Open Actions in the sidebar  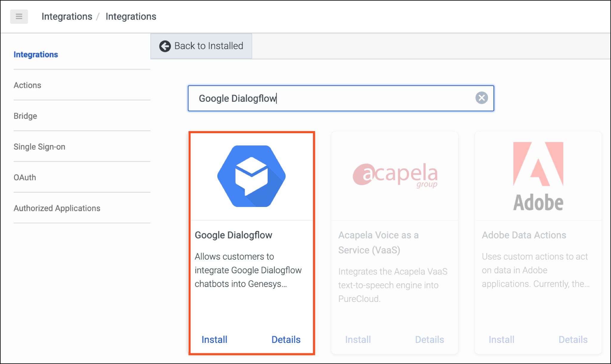[27, 85]
